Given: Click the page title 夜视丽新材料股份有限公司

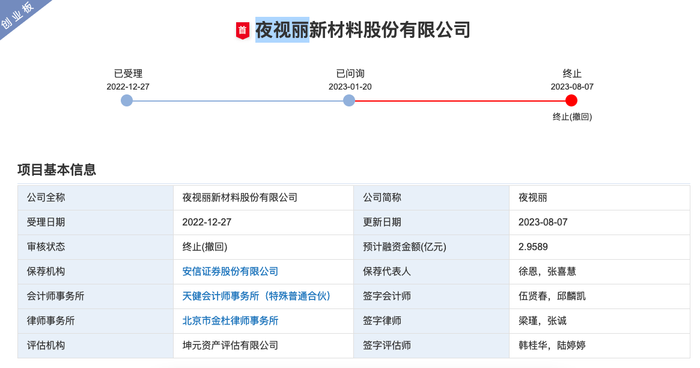Looking at the screenshot, I should coord(362,30).
